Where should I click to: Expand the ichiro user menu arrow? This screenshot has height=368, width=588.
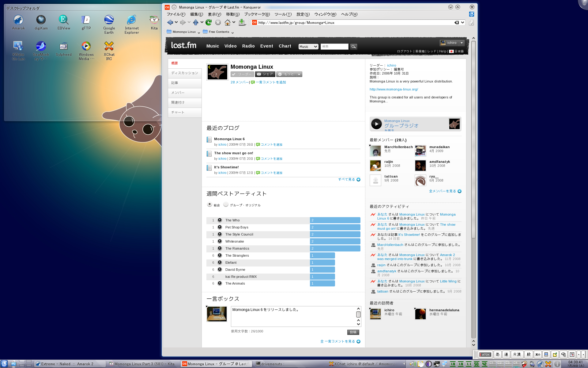[x=462, y=43]
